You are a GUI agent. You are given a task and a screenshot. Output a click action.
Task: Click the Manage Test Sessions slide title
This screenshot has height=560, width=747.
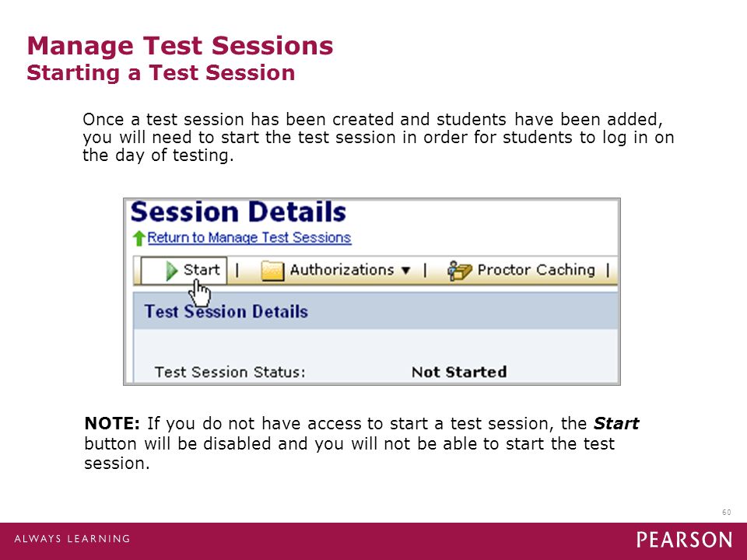[x=180, y=46]
